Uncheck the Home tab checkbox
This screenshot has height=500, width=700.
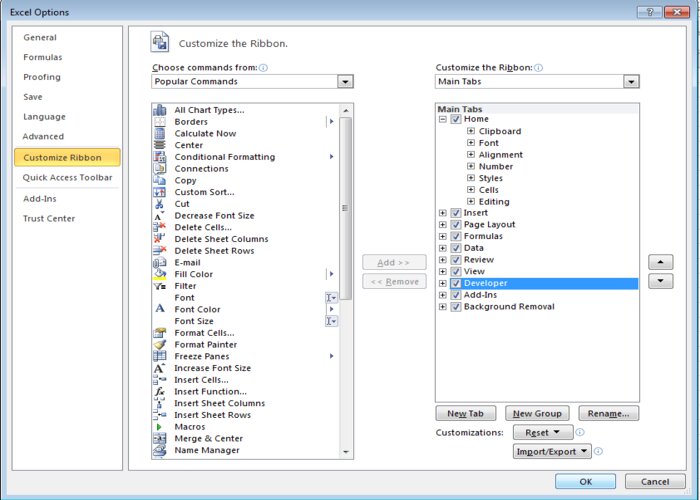(456, 119)
